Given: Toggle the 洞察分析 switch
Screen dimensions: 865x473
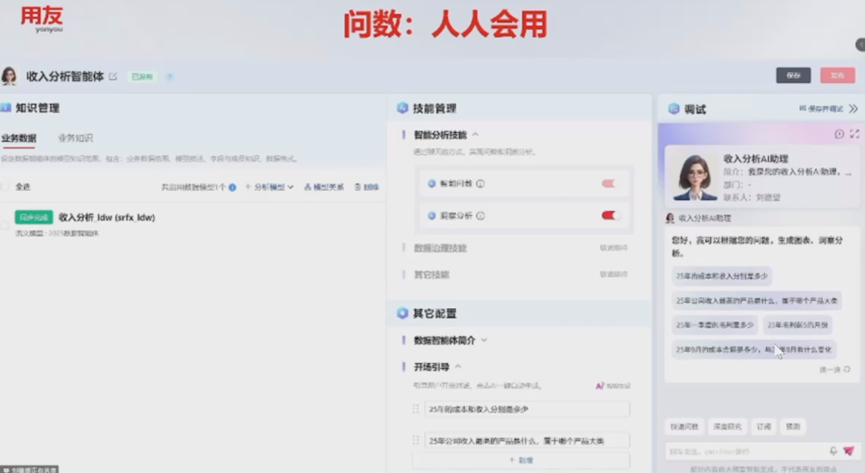Looking at the screenshot, I should pos(611,215).
